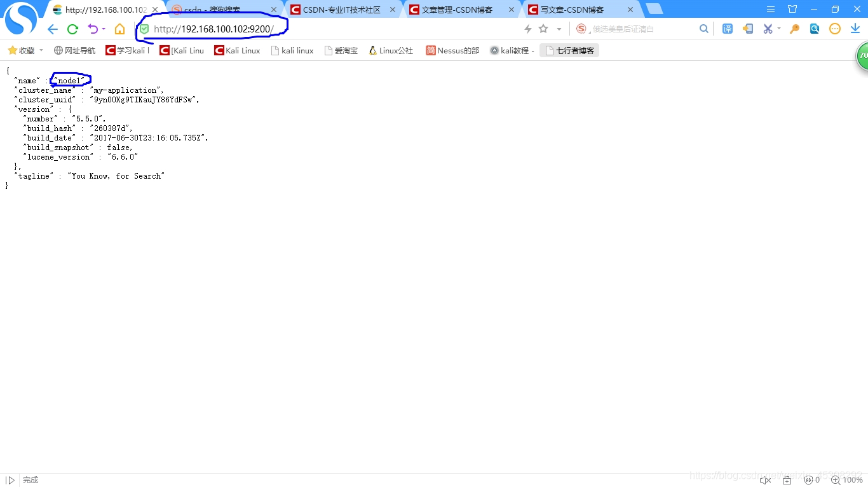This screenshot has height=487, width=868.
Task: Open the 学习kali bookmark
Action: pos(128,50)
